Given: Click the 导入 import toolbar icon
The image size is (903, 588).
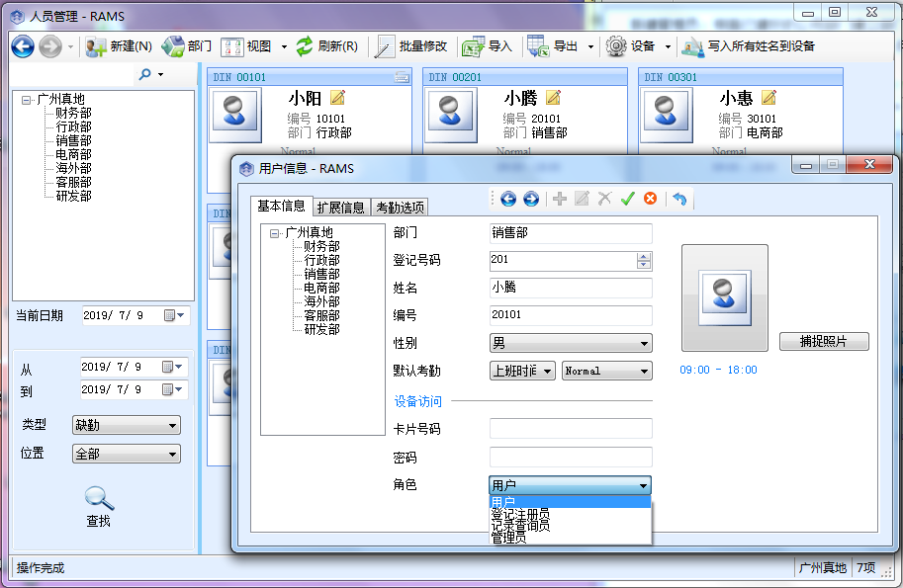Looking at the screenshot, I should click(x=474, y=46).
